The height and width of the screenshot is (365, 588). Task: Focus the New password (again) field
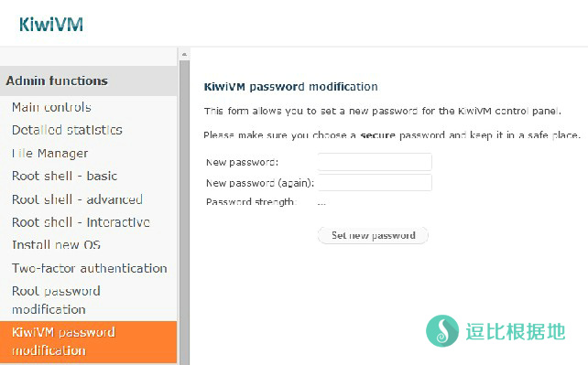click(375, 183)
